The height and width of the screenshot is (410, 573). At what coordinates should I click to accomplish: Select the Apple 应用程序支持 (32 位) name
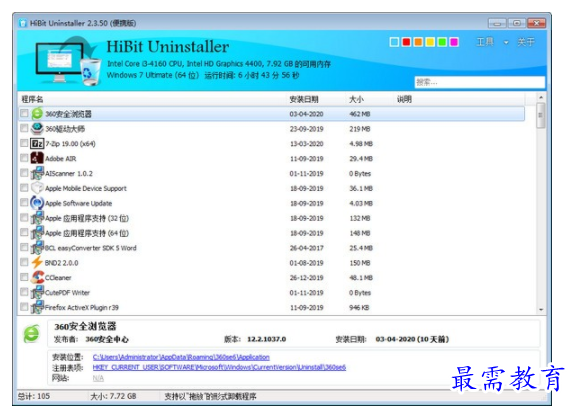pos(87,218)
